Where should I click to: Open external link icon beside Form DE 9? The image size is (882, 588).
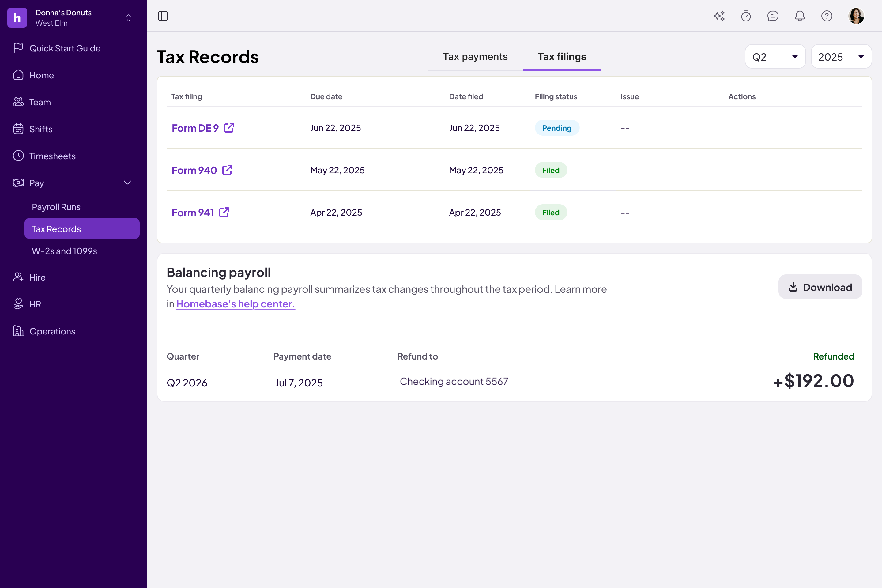pos(229,128)
